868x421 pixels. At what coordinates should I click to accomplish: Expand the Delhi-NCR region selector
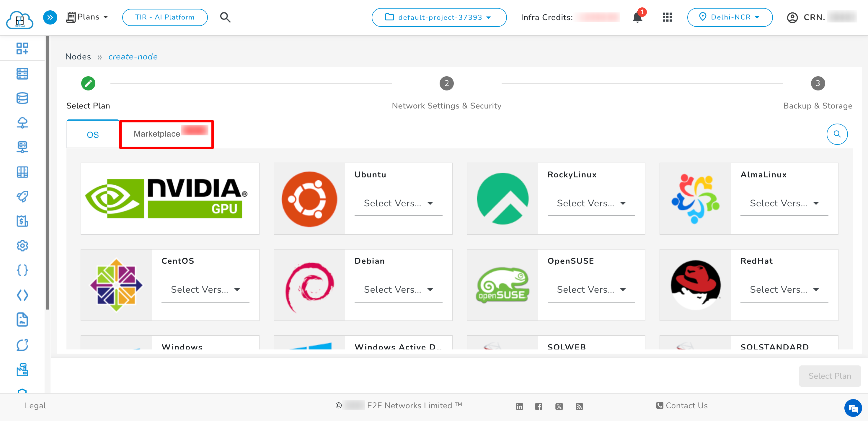pyautogui.click(x=730, y=17)
